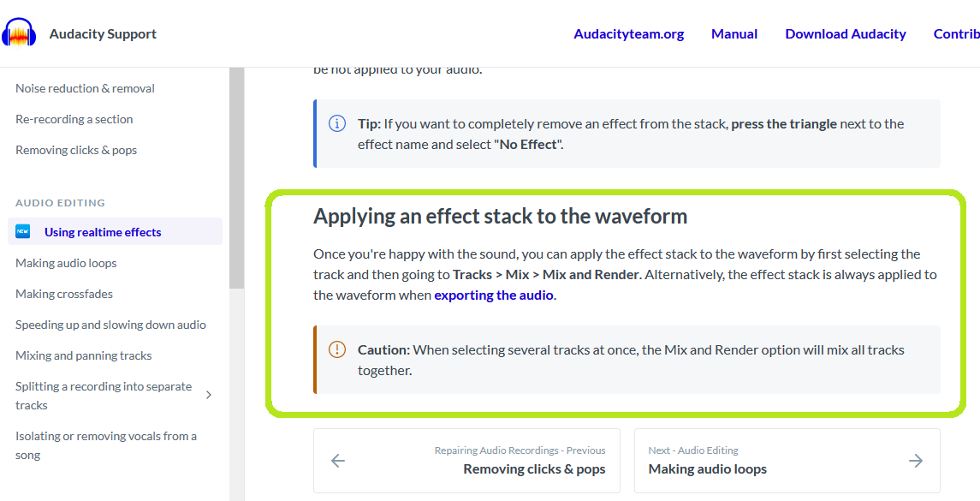This screenshot has height=501, width=980.
Task: Click the blue info icon in the Tip box
Action: point(336,123)
